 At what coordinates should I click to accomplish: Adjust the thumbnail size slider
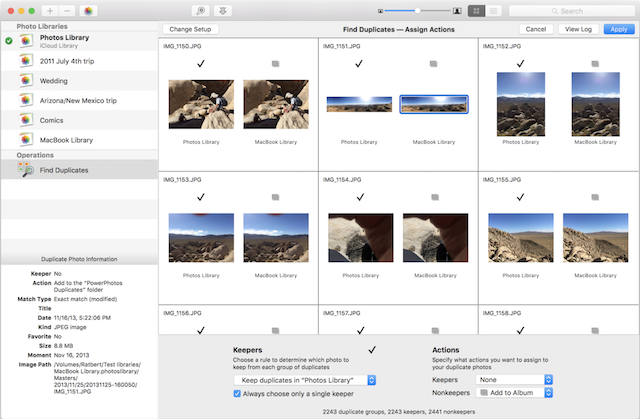[417, 10]
